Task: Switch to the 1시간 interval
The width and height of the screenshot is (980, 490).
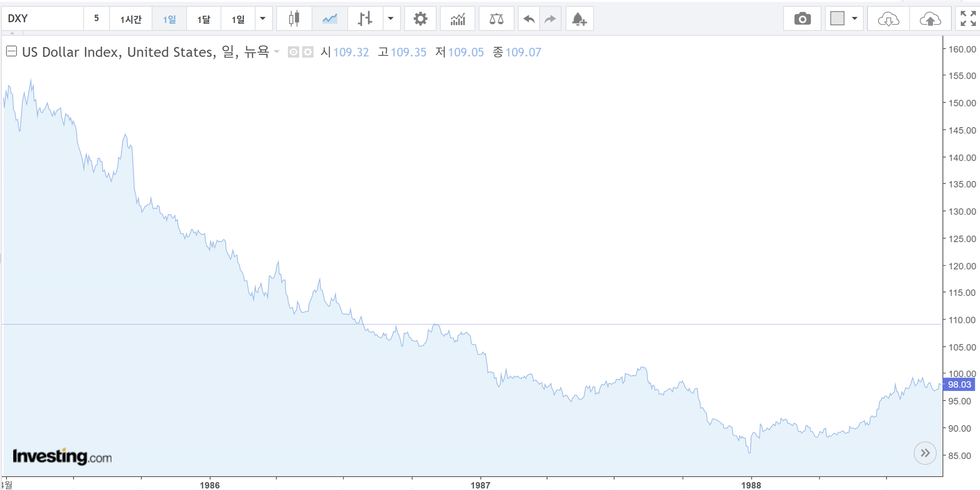Action: 131,19
